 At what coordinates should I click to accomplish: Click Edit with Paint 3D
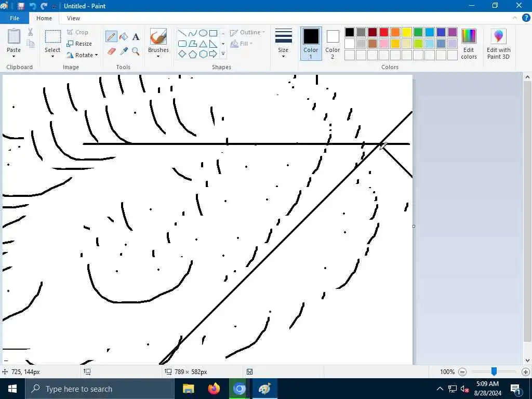(x=498, y=44)
